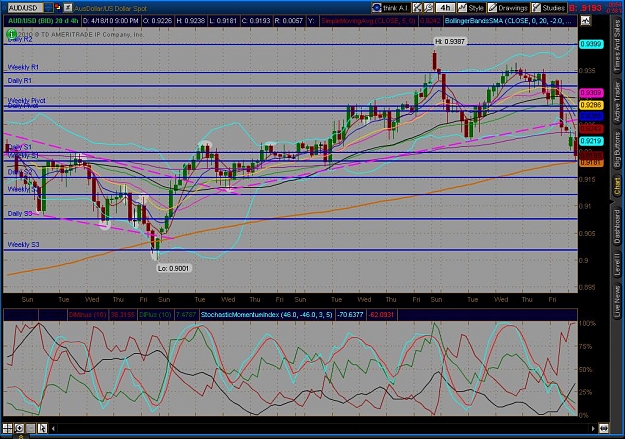
Task: Click the DIMinus (10) study label
Action: tap(87, 315)
